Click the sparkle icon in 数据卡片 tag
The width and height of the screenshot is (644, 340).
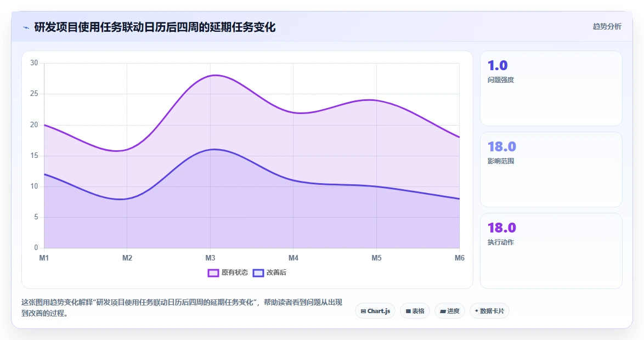click(477, 311)
